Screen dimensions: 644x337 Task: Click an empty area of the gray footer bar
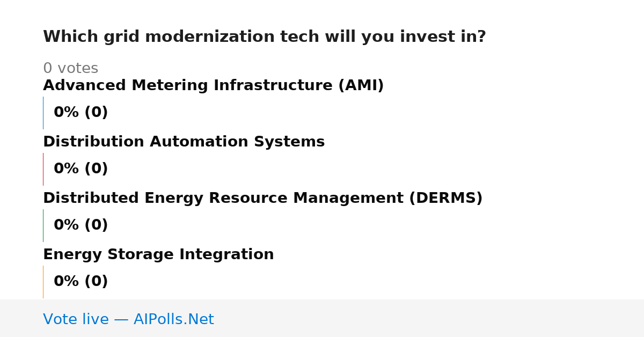(x=429, y=319)
